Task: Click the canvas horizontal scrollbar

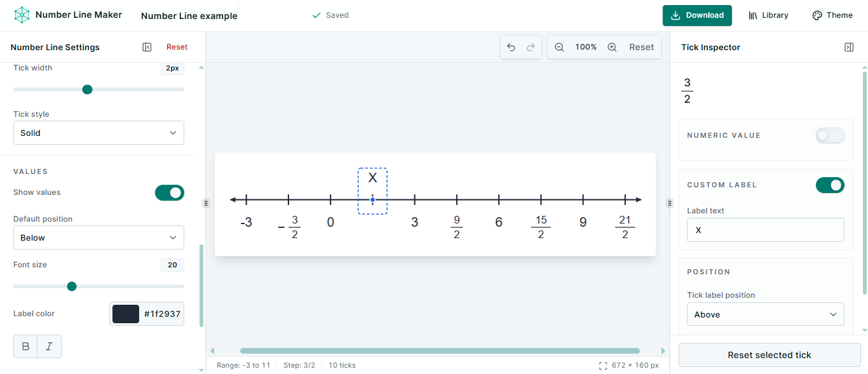Action: 440,351
